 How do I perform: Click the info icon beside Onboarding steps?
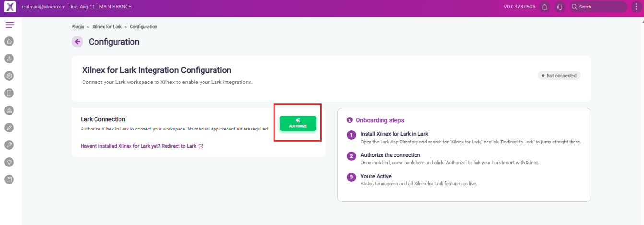(350, 120)
